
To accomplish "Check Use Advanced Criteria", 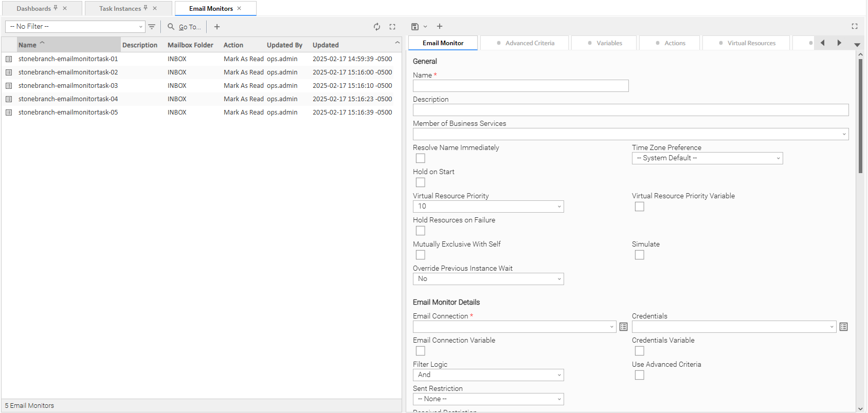I will pos(639,375).
